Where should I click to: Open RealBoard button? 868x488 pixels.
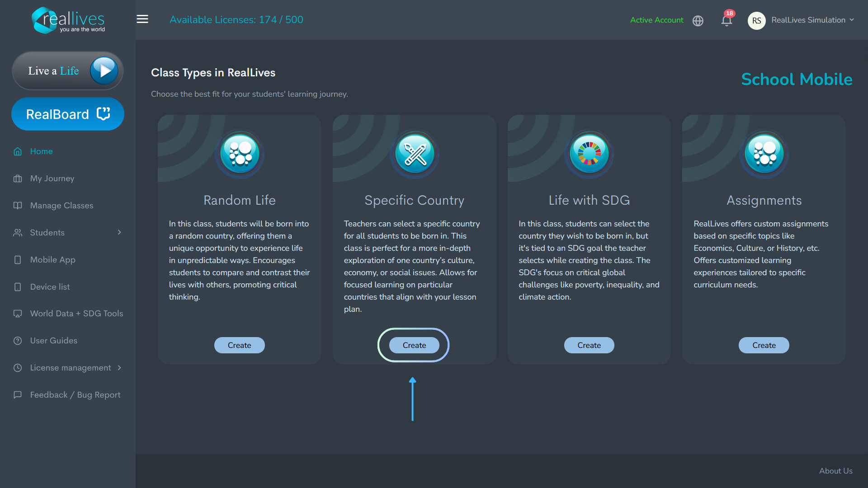click(x=68, y=114)
